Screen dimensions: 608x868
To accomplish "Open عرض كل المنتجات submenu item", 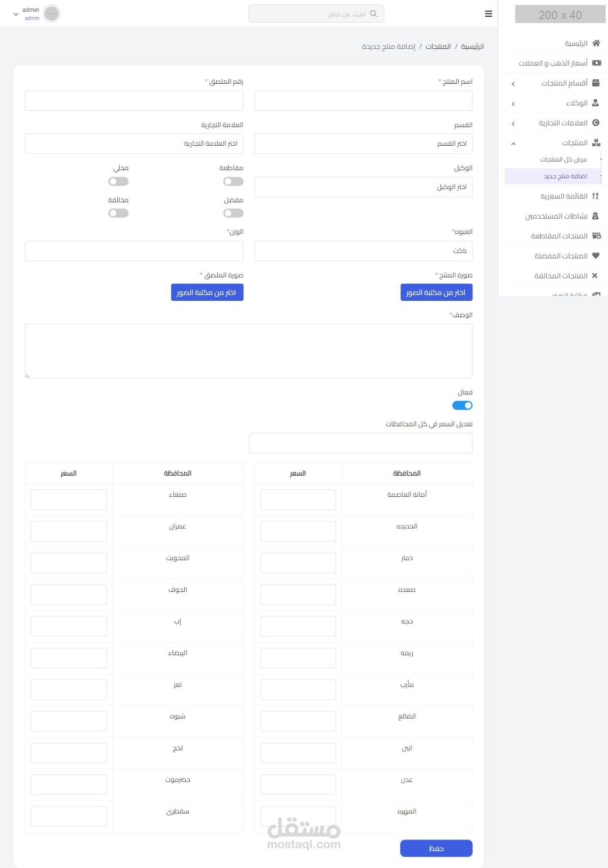I will [x=563, y=160].
